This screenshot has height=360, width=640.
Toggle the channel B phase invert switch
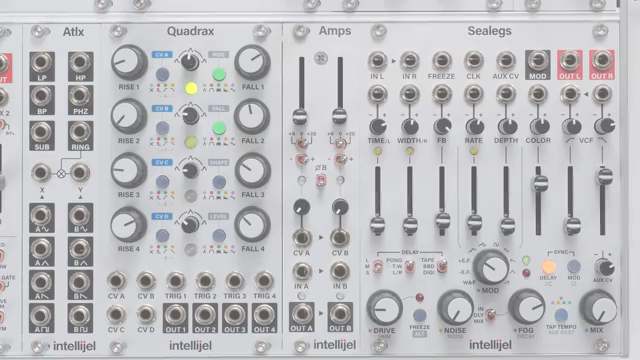321,180
